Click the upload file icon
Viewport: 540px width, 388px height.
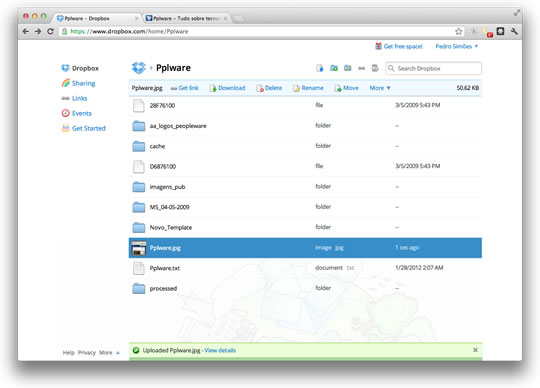click(x=320, y=68)
